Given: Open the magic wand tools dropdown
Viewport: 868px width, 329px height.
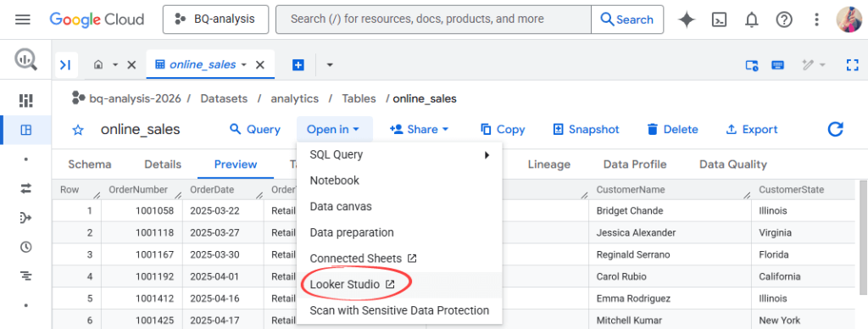Looking at the screenshot, I should coord(814,65).
